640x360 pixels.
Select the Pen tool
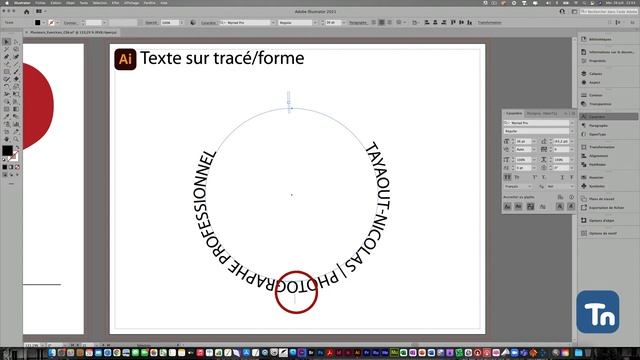pyautogui.click(x=7, y=57)
